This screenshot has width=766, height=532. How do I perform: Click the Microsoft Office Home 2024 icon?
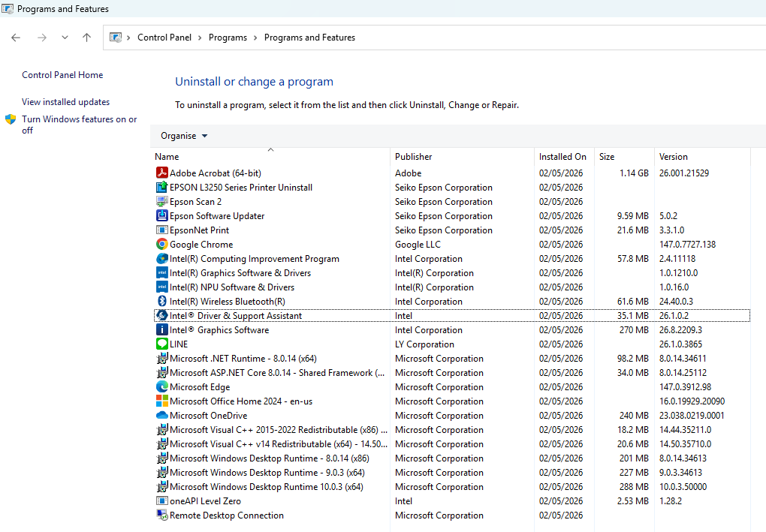(x=161, y=401)
